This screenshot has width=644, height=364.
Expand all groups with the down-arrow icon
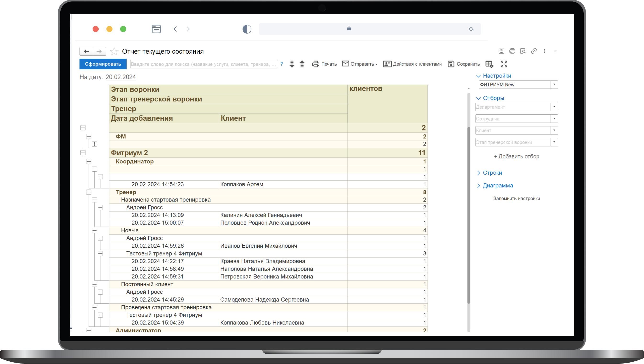(292, 64)
